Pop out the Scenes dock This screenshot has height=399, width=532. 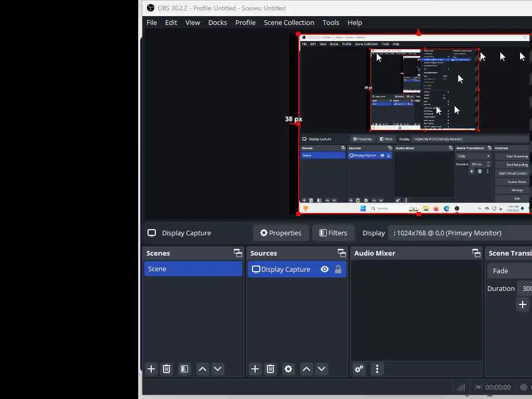click(x=238, y=253)
